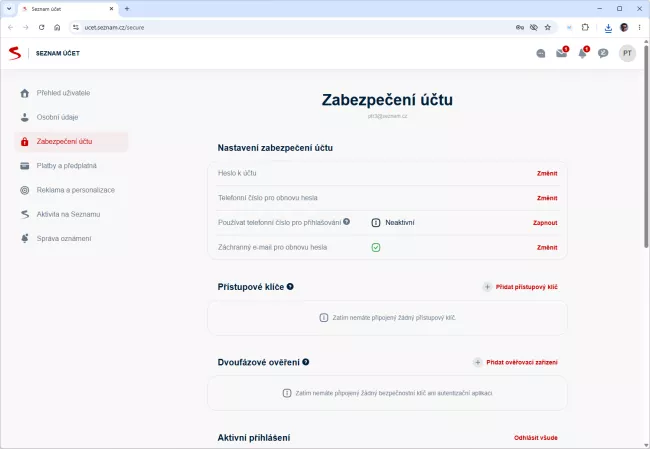Select Zabezpečení účtu in sidebar

71,142
